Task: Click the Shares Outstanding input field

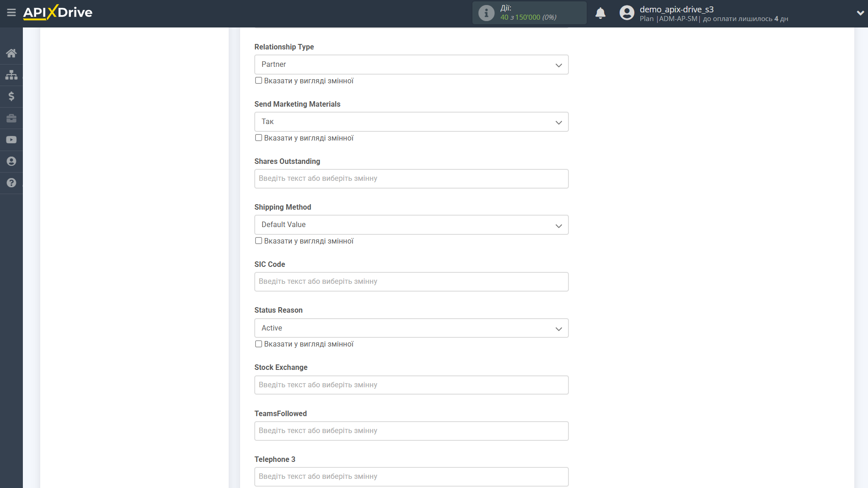Action: (x=411, y=179)
